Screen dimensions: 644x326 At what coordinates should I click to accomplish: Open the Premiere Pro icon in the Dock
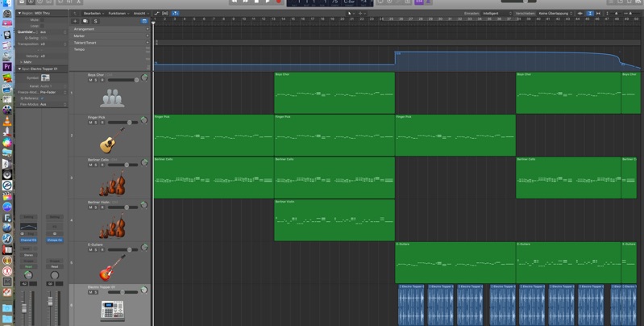click(x=7, y=67)
